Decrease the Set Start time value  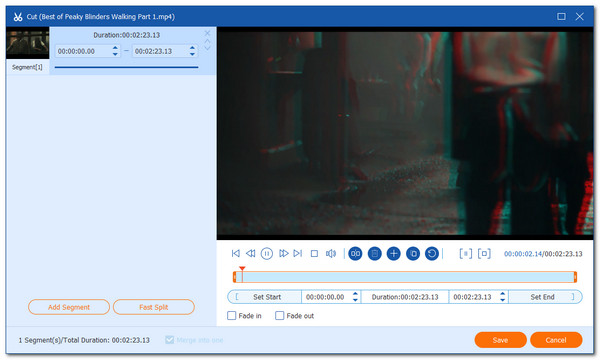tap(355, 300)
